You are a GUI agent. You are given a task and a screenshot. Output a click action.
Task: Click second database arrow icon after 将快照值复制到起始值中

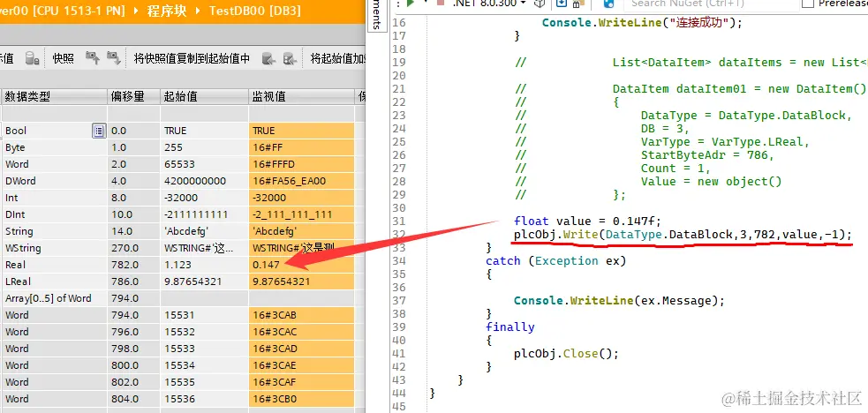(x=290, y=58)
